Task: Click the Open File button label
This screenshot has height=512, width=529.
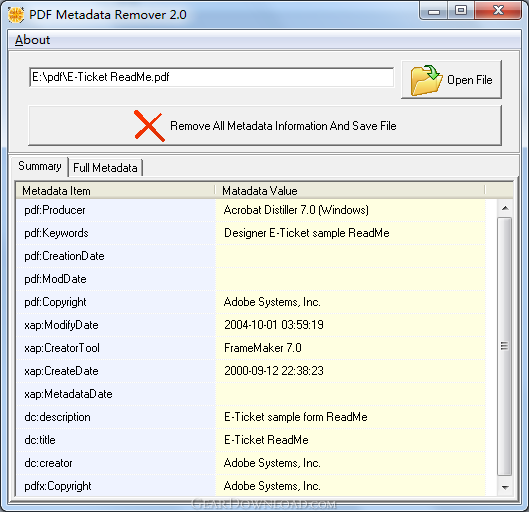Action: tap(470, 80)
